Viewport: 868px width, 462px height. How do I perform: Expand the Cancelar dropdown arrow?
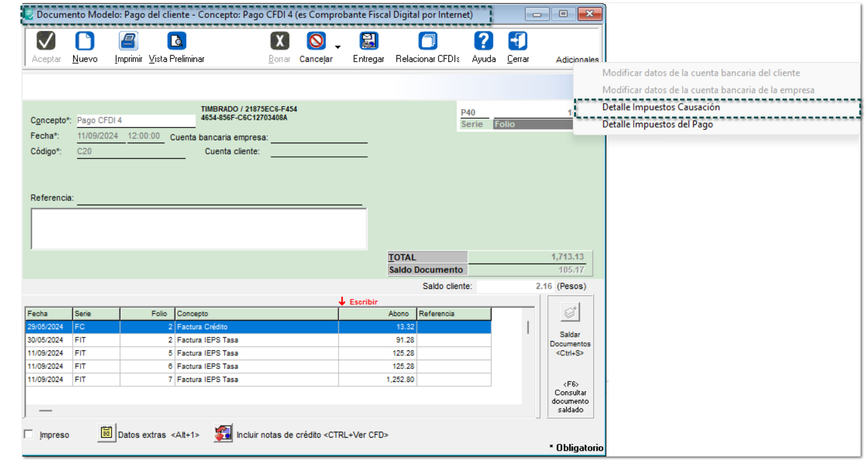338,47
